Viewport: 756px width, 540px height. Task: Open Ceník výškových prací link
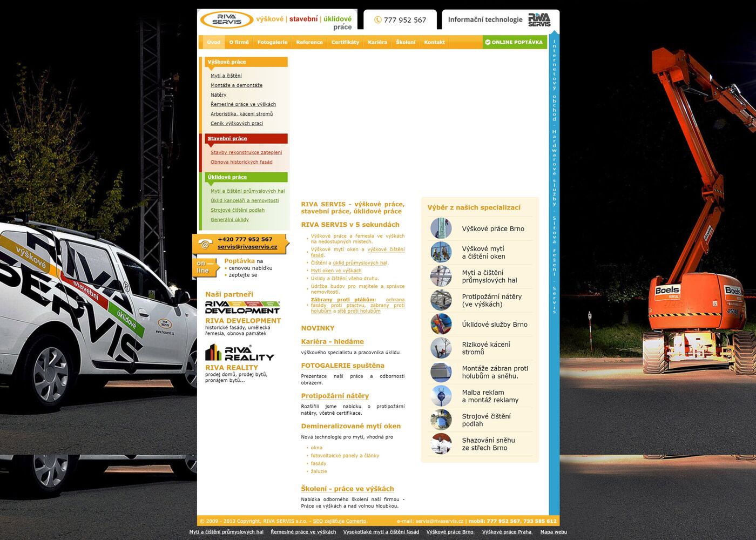(237, 123)
